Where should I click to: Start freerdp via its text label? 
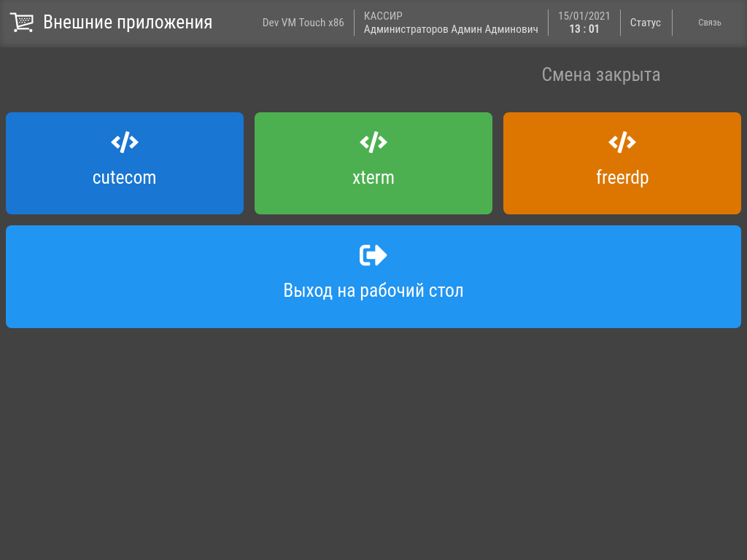622,178
